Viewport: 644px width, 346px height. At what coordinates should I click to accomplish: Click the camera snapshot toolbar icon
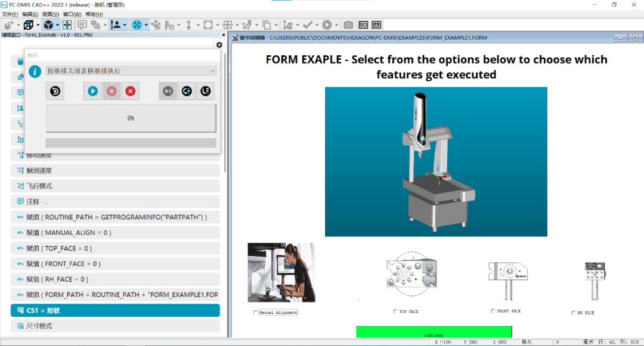coord(348,25)
